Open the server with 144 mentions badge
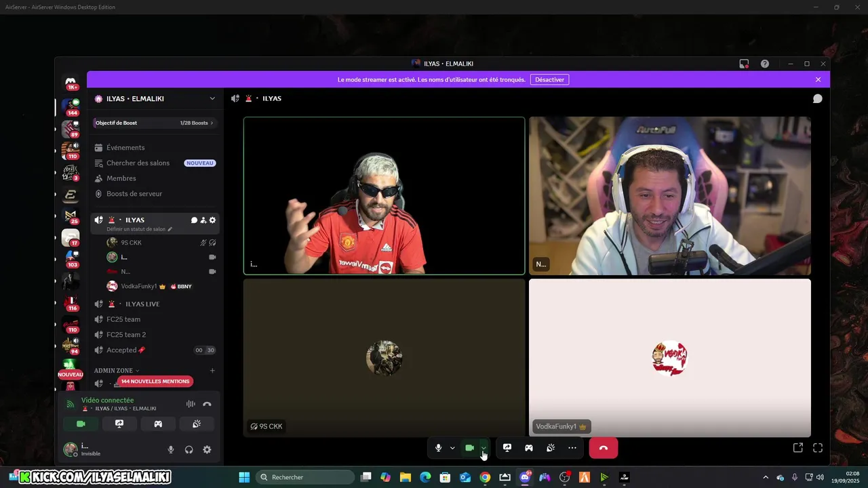868x488 pixels. point(71,106)
